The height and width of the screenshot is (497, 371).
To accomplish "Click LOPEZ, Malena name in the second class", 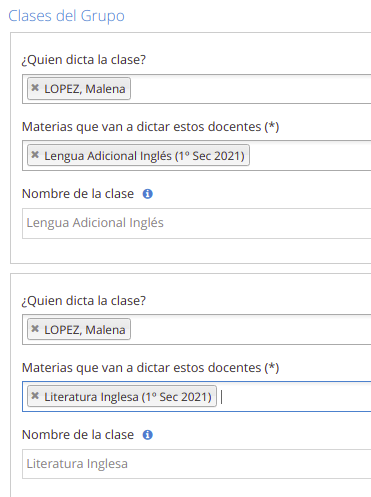I will tap(85, 330).
